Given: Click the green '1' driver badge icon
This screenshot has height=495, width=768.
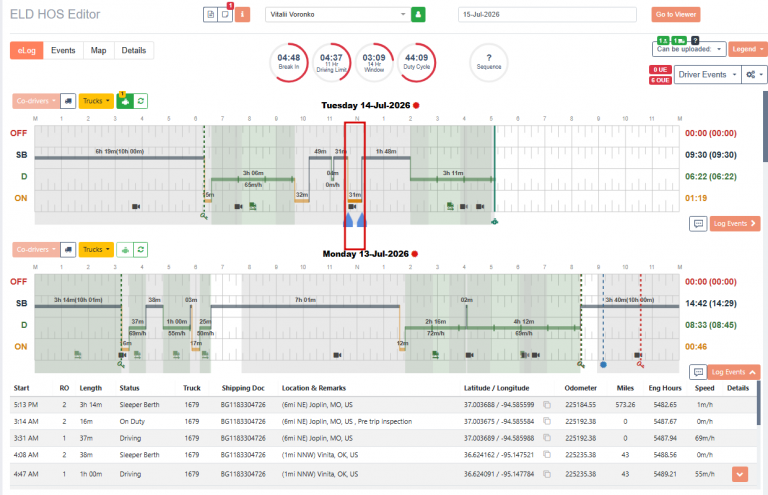Looking at the screenshot, I should tap(663, 41).
